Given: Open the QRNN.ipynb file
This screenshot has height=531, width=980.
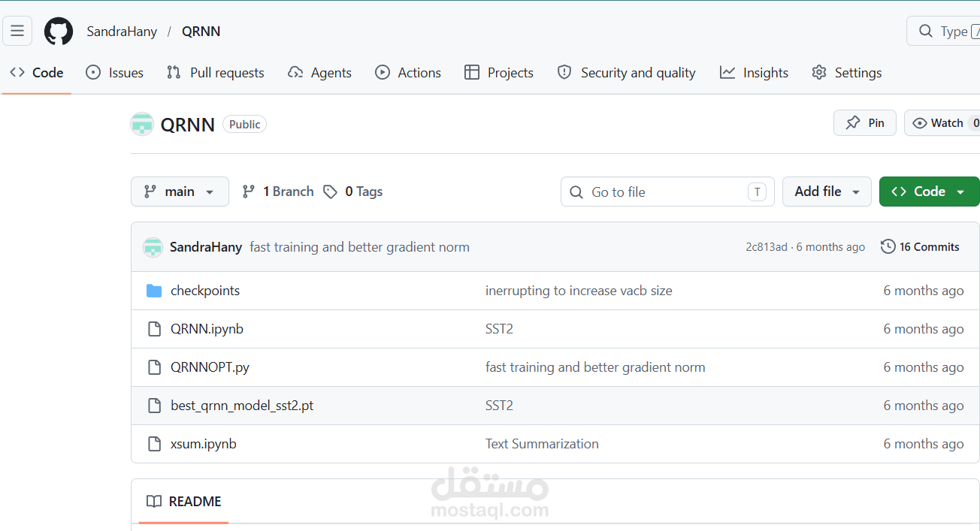Looking at the screenshot, I should (207, 329).
